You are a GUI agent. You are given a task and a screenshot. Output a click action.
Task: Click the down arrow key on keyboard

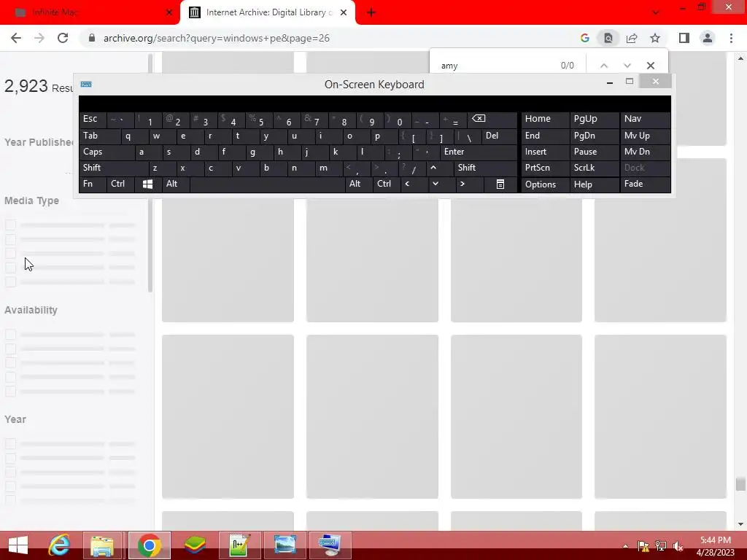pyautogui.click(x=441, y=184)
